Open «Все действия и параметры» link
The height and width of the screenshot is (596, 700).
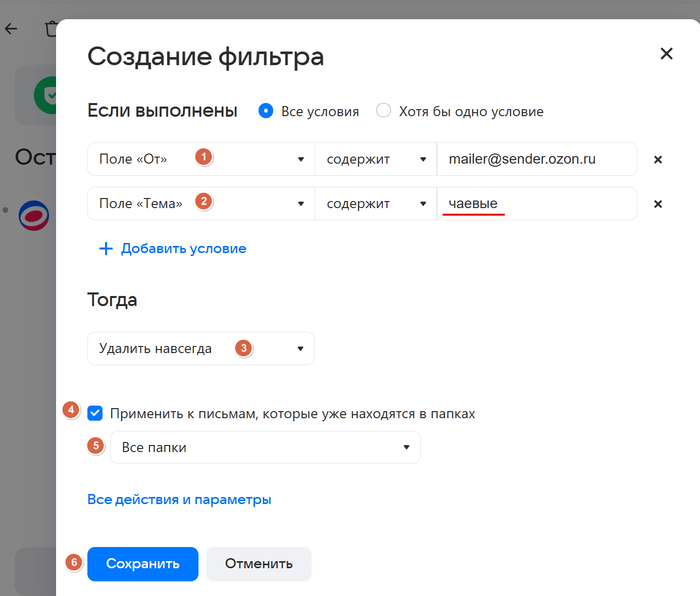(179, 499)
